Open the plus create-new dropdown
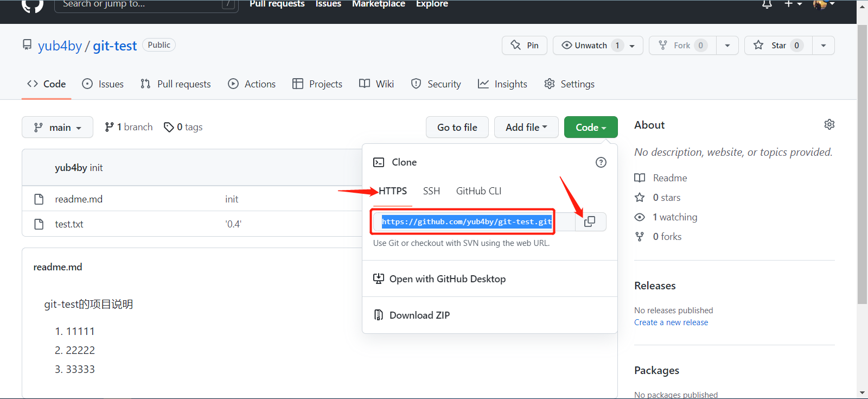 tap(793, 4)
